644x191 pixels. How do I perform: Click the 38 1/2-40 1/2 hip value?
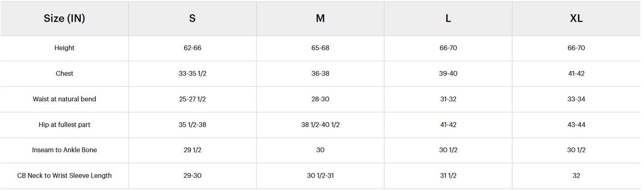pos(320,125)
